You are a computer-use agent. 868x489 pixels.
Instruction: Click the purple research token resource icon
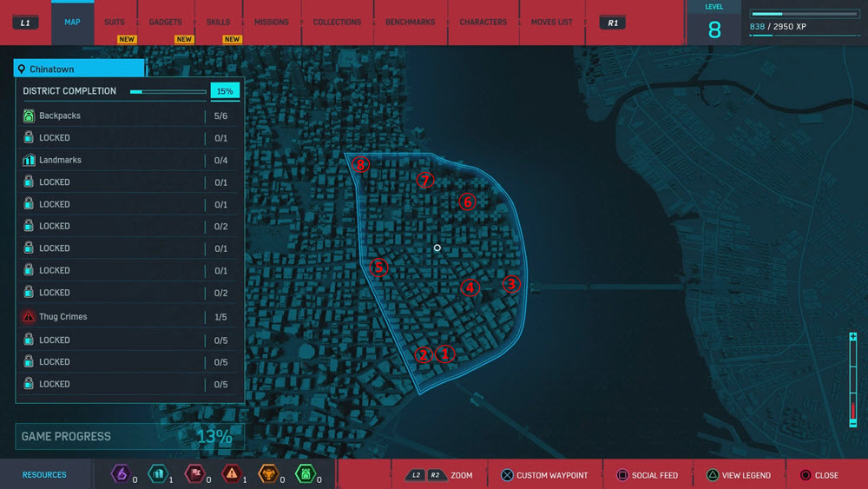pyautogui.click(x=121, y=474)
